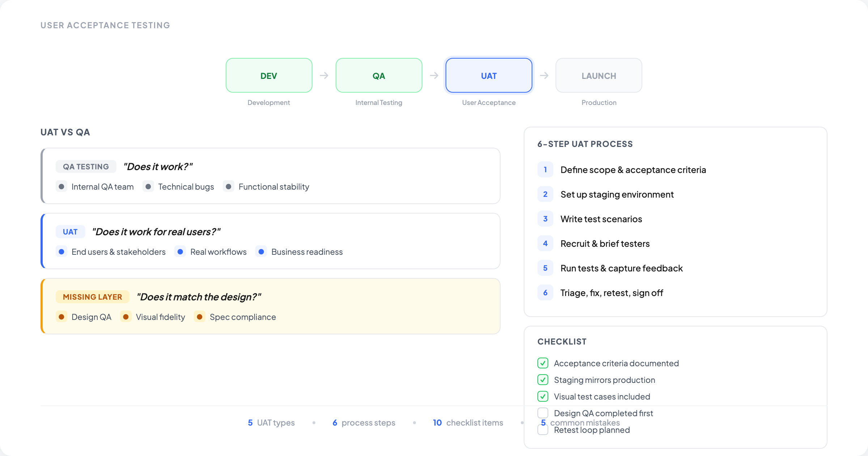This screenshot has height=456, width=868.
Task: Click the MISSING LAYER badge
Action: tap(92, 297)
